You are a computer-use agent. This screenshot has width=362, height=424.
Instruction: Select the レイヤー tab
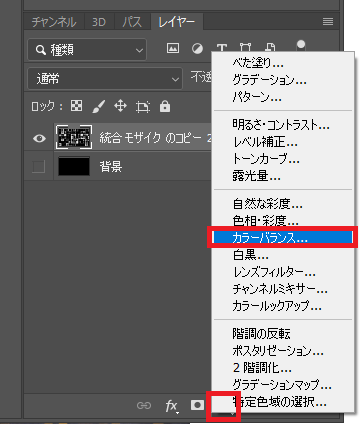tap(177, 22)
